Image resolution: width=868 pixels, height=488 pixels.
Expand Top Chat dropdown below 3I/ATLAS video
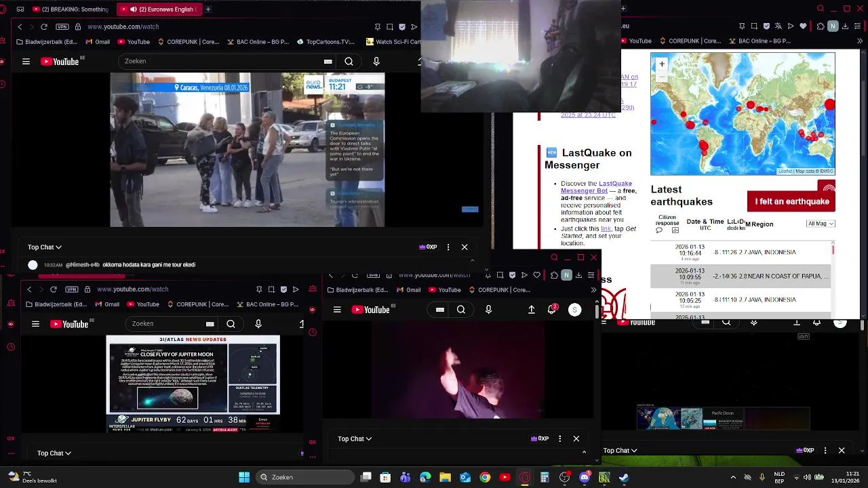click(54, 453)
